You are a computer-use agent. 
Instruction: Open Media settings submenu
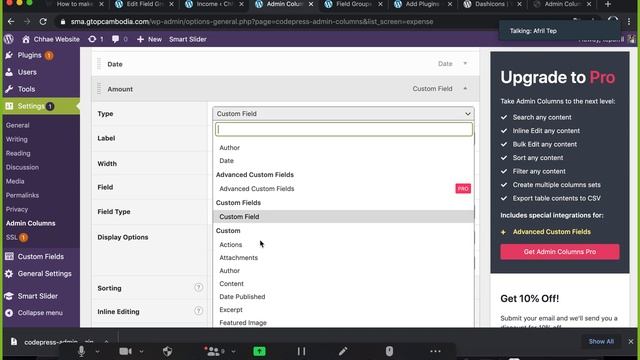click(15, 181)
